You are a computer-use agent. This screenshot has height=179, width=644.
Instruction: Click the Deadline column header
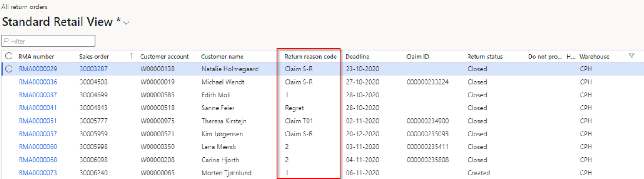(x=357, y=57)
